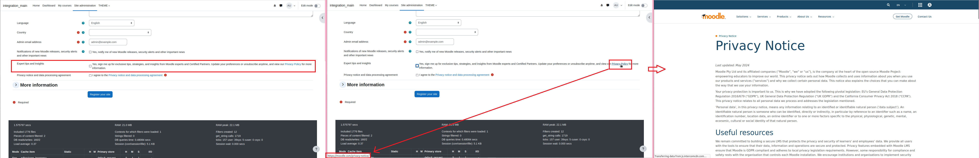This screenshot has height=158, width=980.
Task: Open Language dropdown in left panel
Action: point(112,23)
